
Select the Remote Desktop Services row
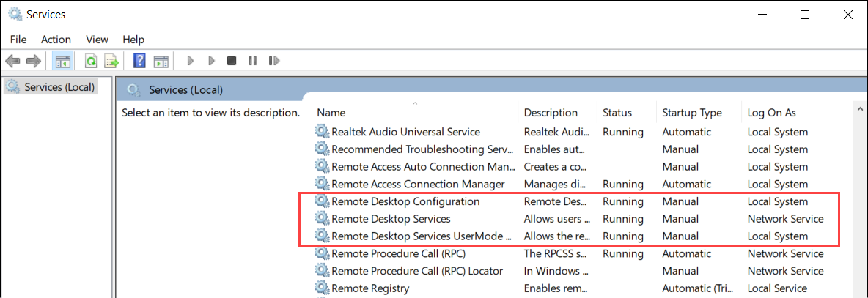391,219
